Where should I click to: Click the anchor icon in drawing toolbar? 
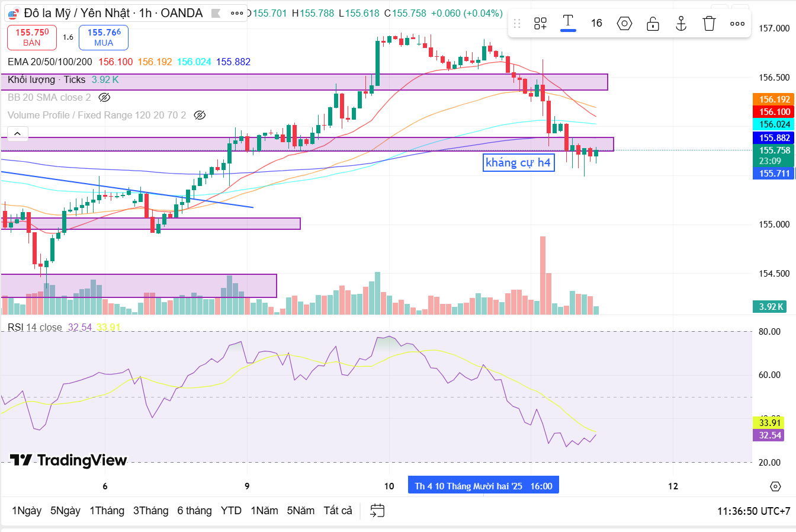point(681,24)
